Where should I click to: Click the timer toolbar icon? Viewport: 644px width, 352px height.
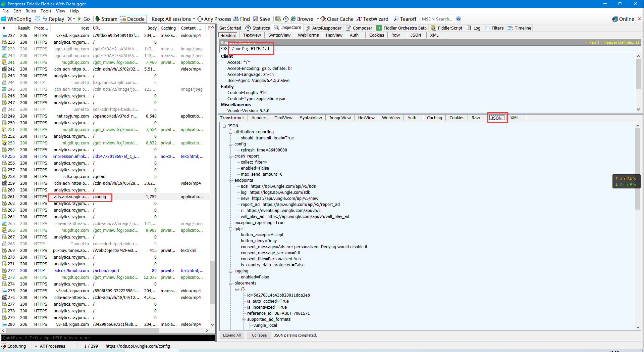[286, 19]
